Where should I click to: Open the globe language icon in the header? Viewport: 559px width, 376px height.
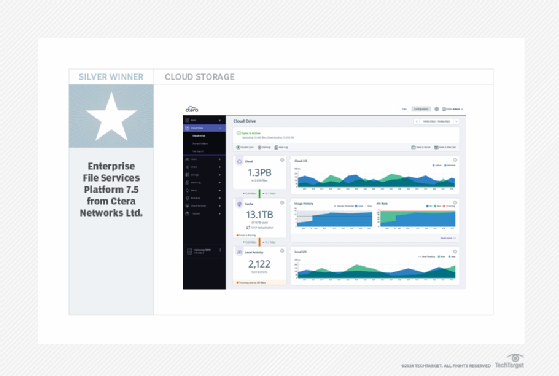[436, 109]
